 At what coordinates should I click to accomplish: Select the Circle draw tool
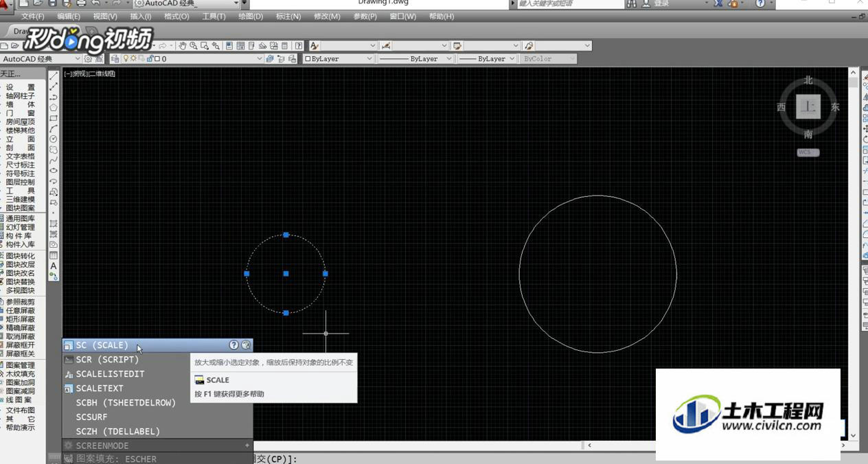pos(54,139)
